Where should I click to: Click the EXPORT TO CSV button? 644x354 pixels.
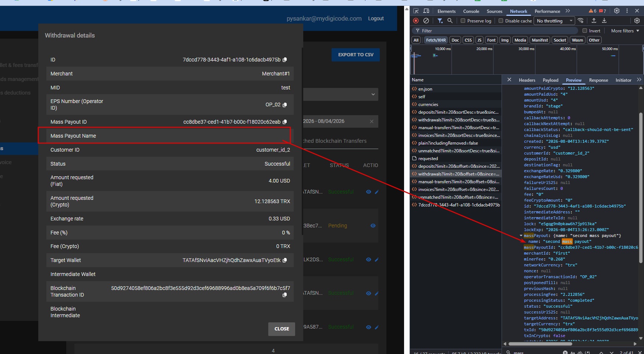356,55
